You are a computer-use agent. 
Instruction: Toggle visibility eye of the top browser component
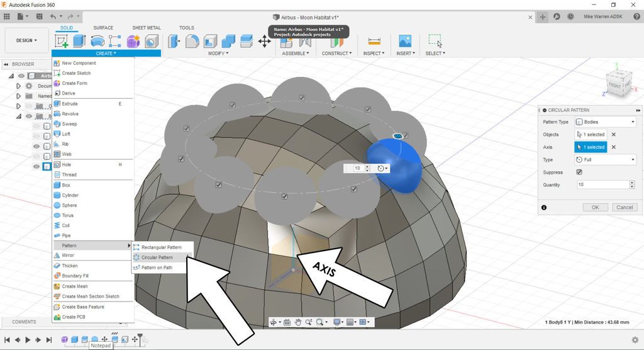21,76
